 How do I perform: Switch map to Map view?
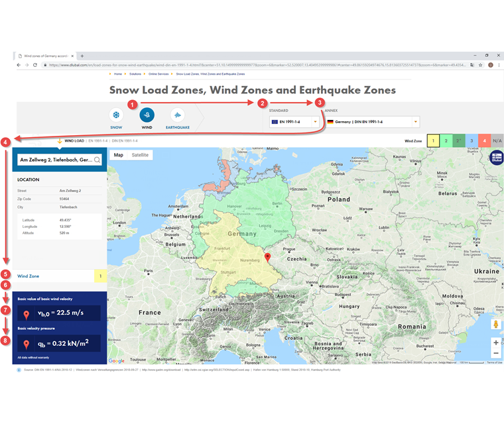(x=118, y=155)
